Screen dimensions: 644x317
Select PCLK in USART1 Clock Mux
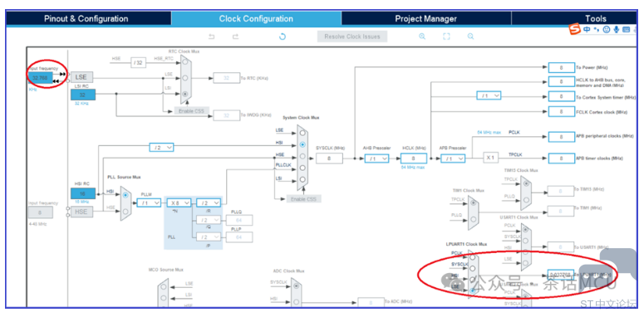pyautogui.click(x=526, y=230)
